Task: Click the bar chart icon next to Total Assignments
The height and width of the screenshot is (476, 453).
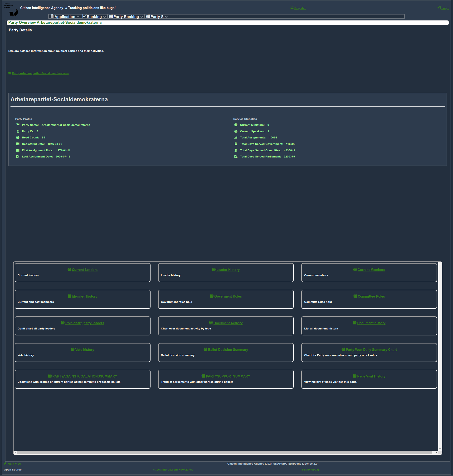Action: [236, 138]
